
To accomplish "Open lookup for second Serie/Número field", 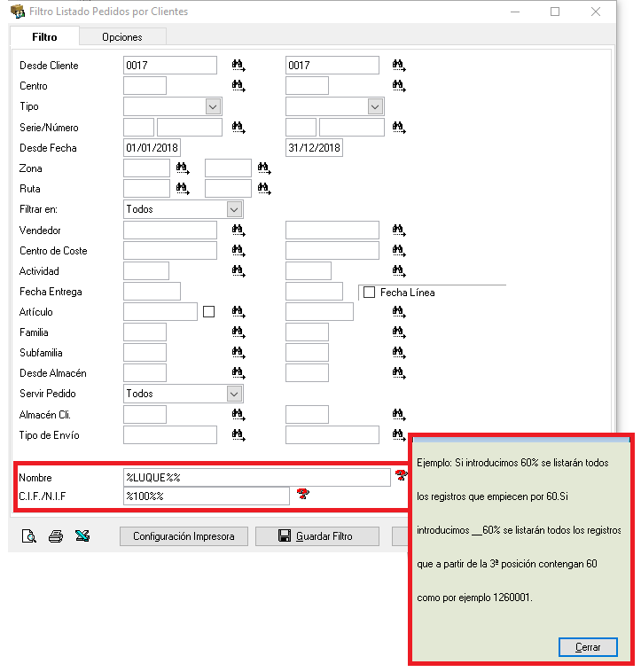I will pos(399,128).
